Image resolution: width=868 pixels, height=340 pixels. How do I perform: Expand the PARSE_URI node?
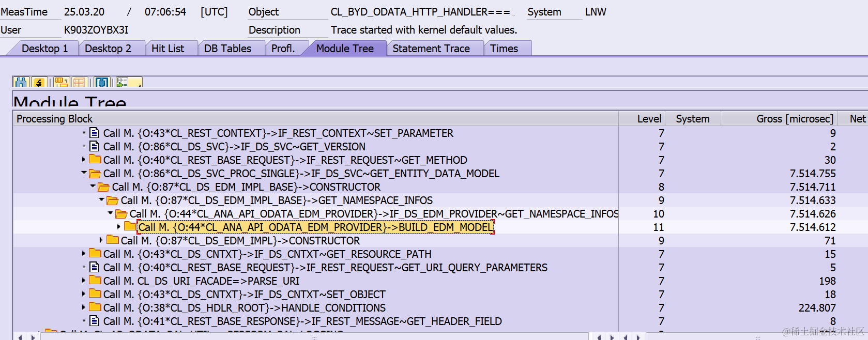click(84, 281)
